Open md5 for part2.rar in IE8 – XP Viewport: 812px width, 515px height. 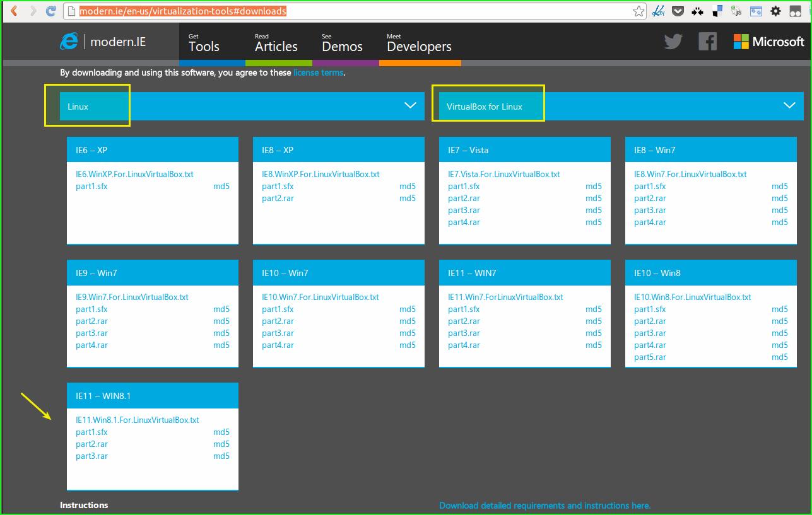click(x=408, y=198)
